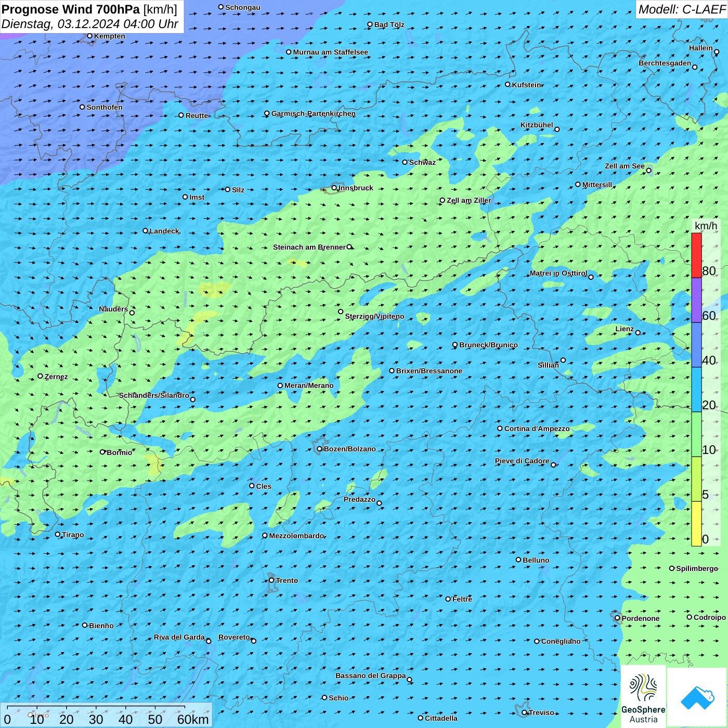Image resolution: width=728 pixels, height=728 pixels.
Task: Select the 'Kempten' map label
Action: (x=109, y=36)
